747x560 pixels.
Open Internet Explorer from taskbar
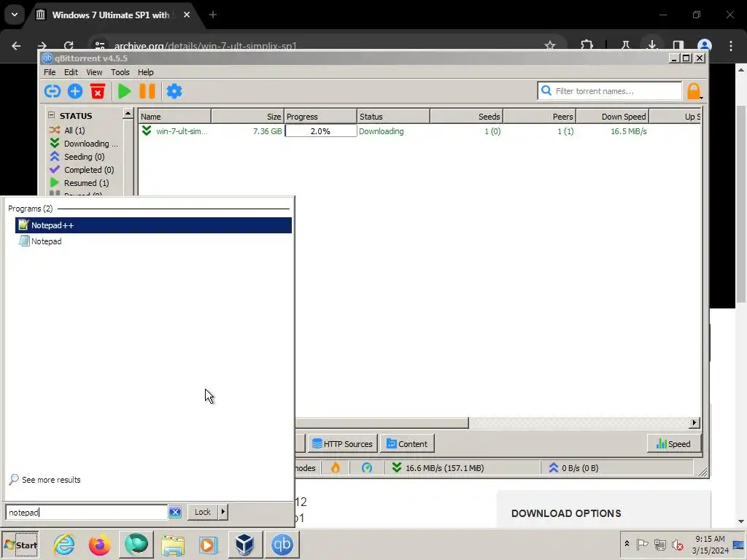click(63, 545)
